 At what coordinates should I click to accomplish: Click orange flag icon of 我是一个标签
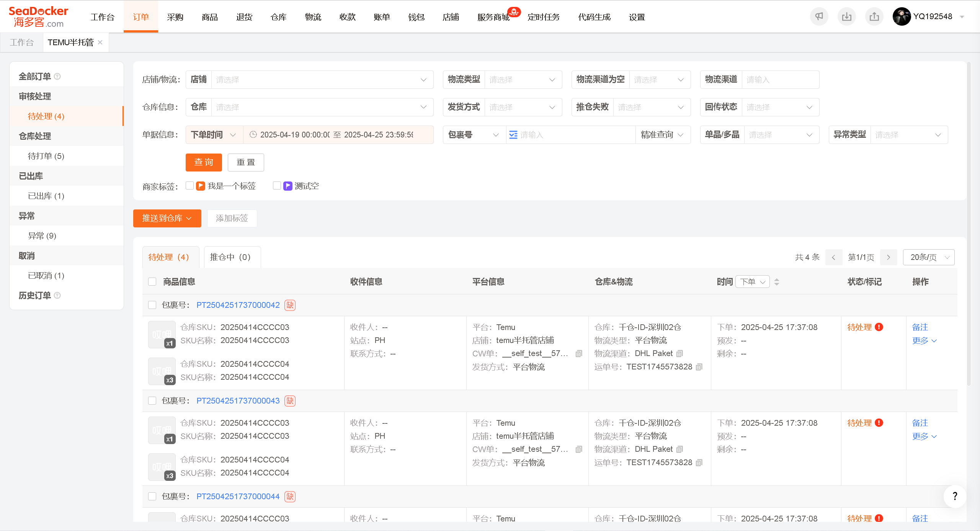click(x=201, y=186)
